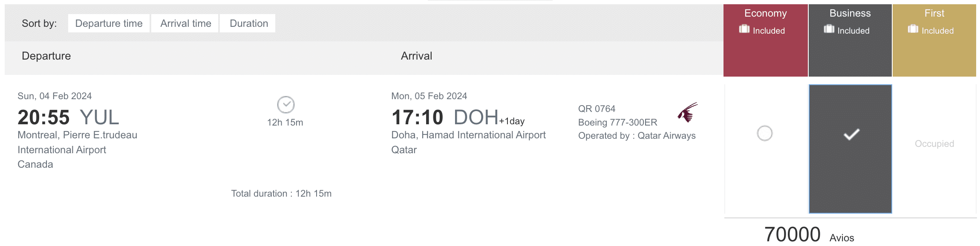
Task: Click the flight duration clock icon
Action: 285,104
